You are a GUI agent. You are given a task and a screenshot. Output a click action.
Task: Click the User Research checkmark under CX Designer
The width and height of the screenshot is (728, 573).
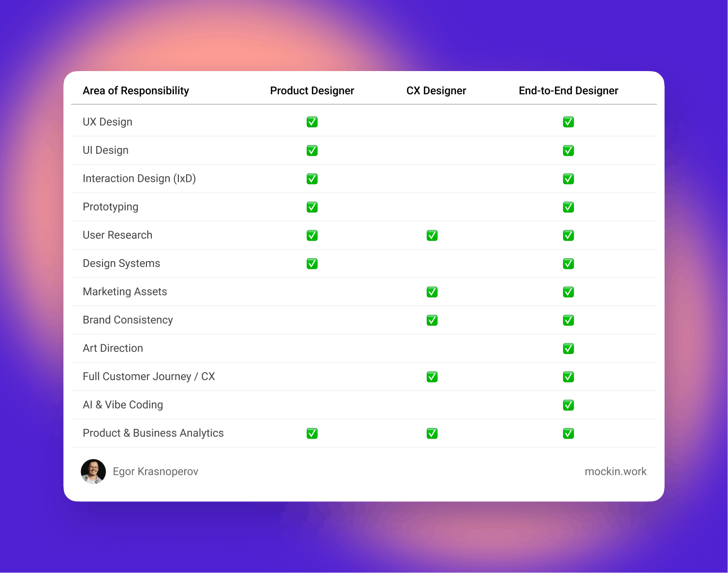432,235
